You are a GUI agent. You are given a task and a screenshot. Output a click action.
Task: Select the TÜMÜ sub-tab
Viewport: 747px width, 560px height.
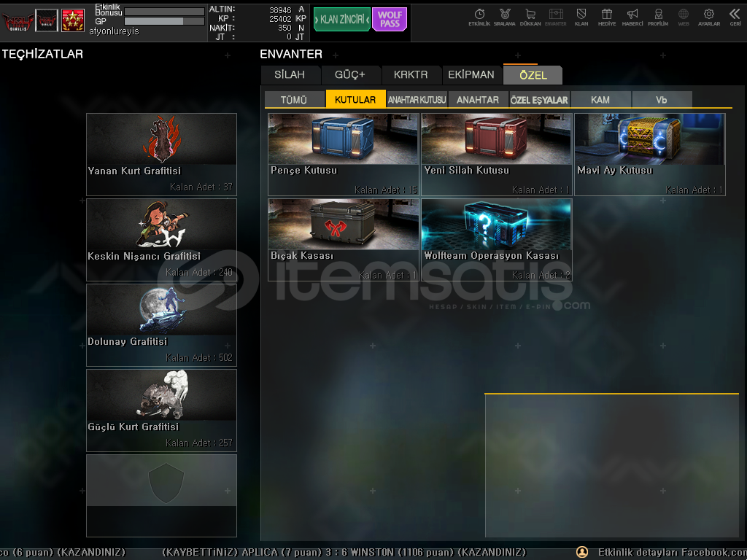tap(294, 99)
